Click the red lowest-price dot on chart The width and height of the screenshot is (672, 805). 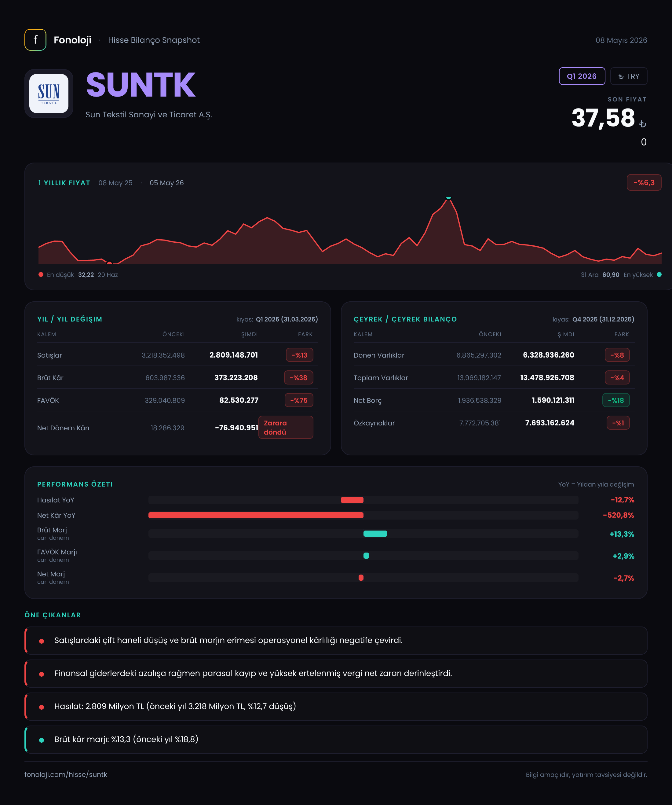110,263
